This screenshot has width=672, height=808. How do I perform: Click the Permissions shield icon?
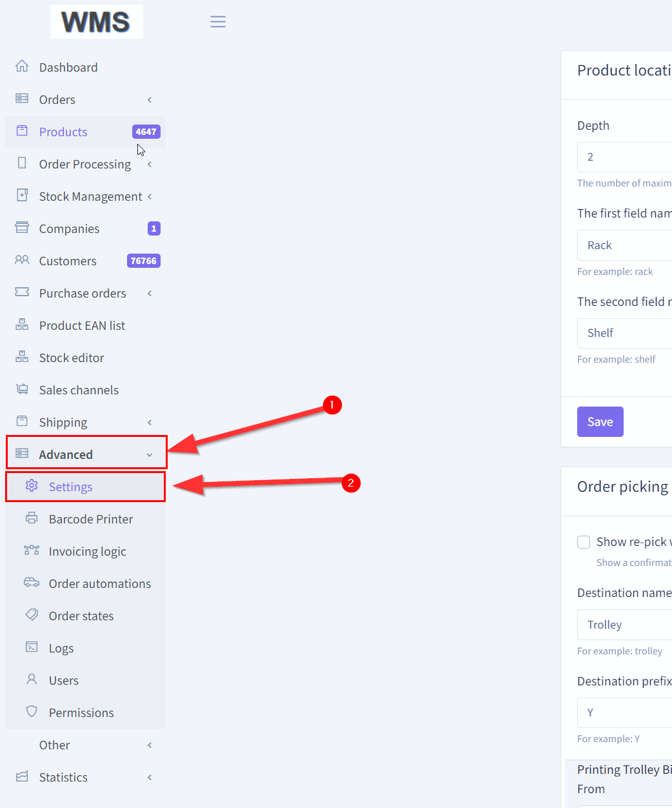coord(32,712)
